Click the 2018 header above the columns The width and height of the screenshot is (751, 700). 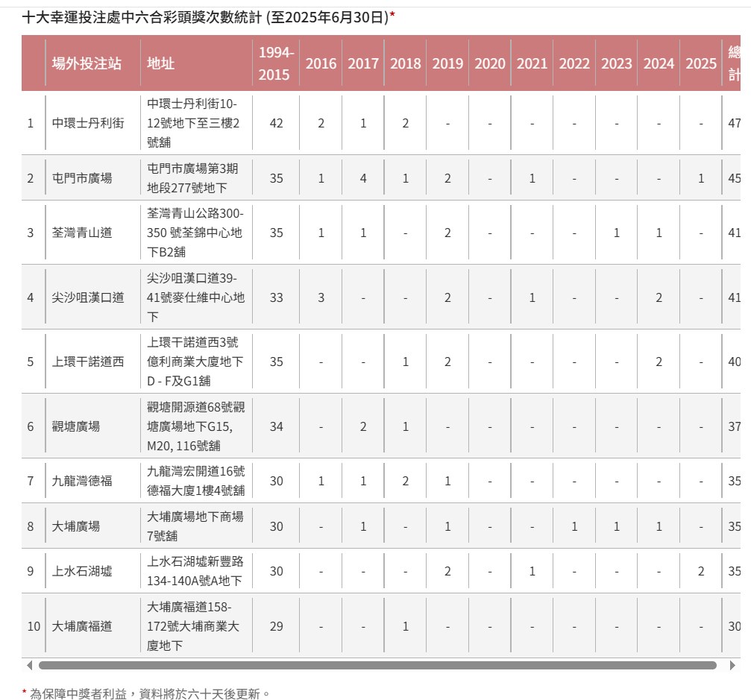tap(405, 63)
